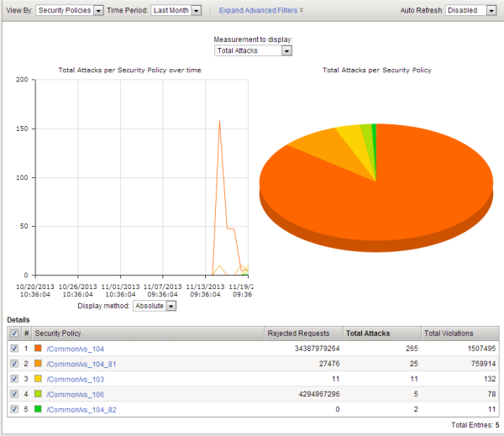The image size is (504, 436).
Task: Uncheck the /Common/vs_104 row checkbox
Action: click(13, 349)
